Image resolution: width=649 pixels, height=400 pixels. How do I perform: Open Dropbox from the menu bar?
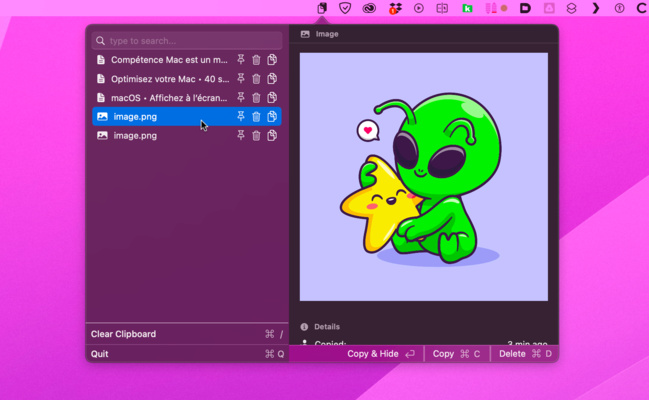point(395,8)
